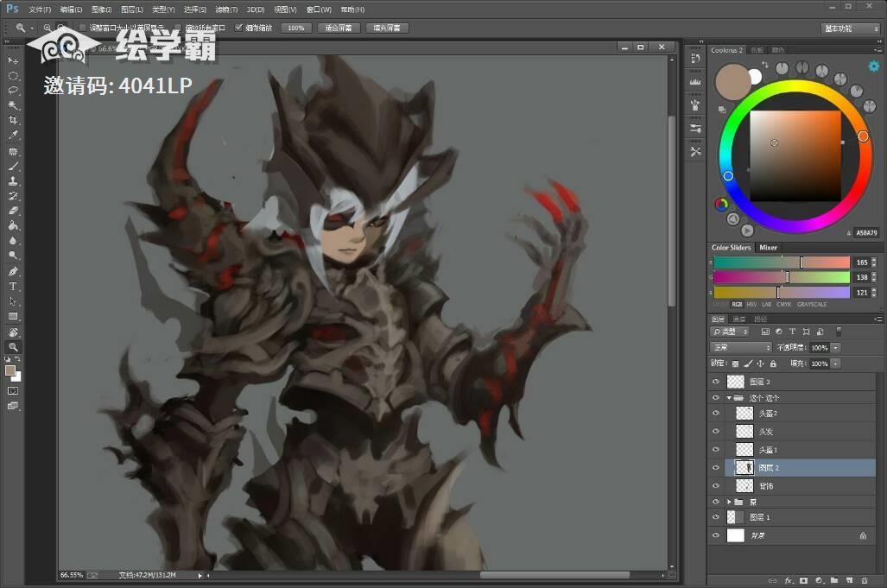Select the Zoom tool in toolbox

tap(13, 347)
